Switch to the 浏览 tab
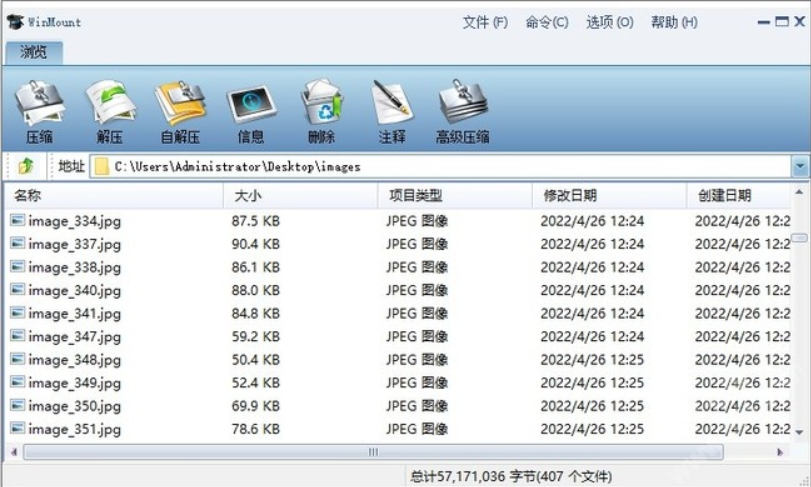This screenshot has height=487, width=811. pyautogui.click(x=34, y=52)
